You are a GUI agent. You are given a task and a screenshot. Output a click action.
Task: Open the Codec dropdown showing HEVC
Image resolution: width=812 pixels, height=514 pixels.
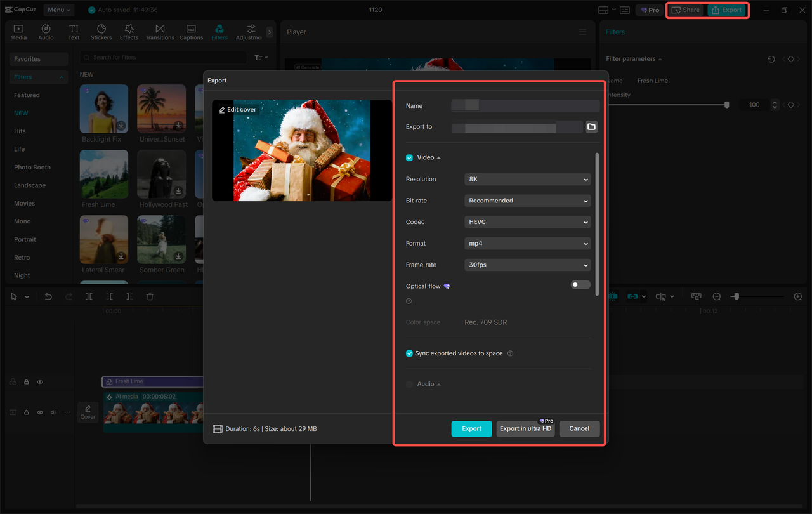[527, 221]
